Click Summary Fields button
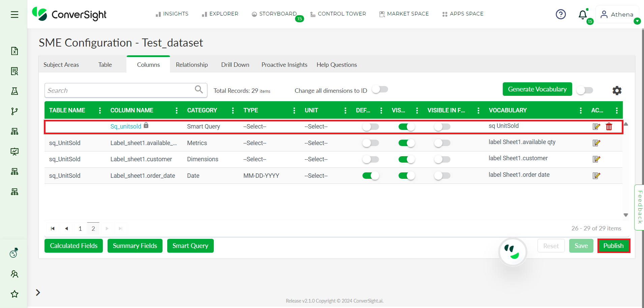This screenshot has height=308, width=644. (x=135, y=246)
